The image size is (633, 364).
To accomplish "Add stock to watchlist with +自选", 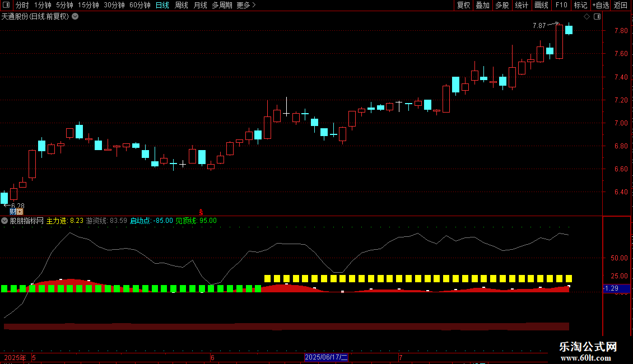I will click(x=601, y=5).
